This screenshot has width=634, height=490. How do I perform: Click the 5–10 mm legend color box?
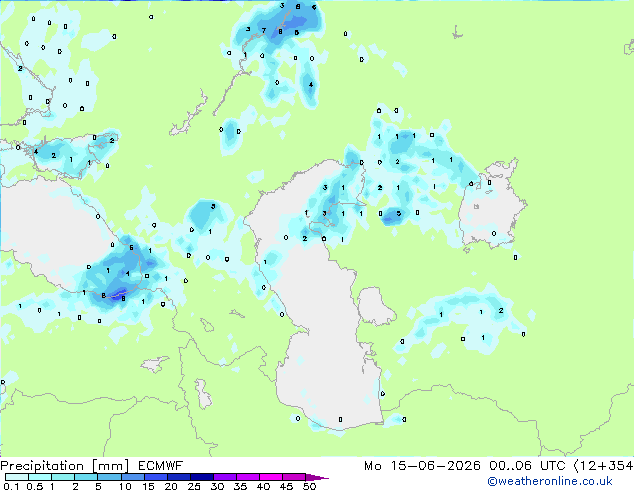click(109, 477)
